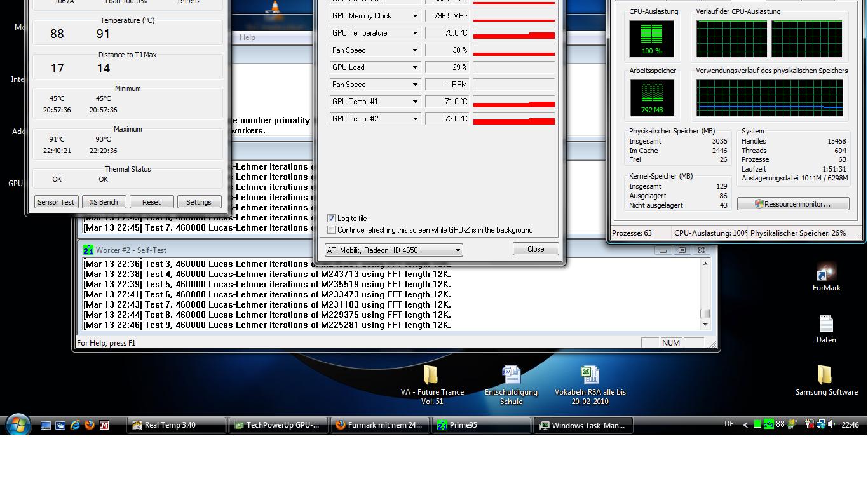Toggle Log to file checkbox in GPU-Z

pyautogui.click(x=331, y=218)
